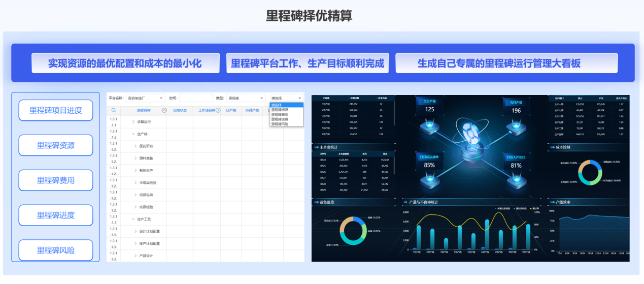Click the 实现资源的最优配置和成本的最小化 banner button
Viewport: 644px width, 284px height.
125,64
